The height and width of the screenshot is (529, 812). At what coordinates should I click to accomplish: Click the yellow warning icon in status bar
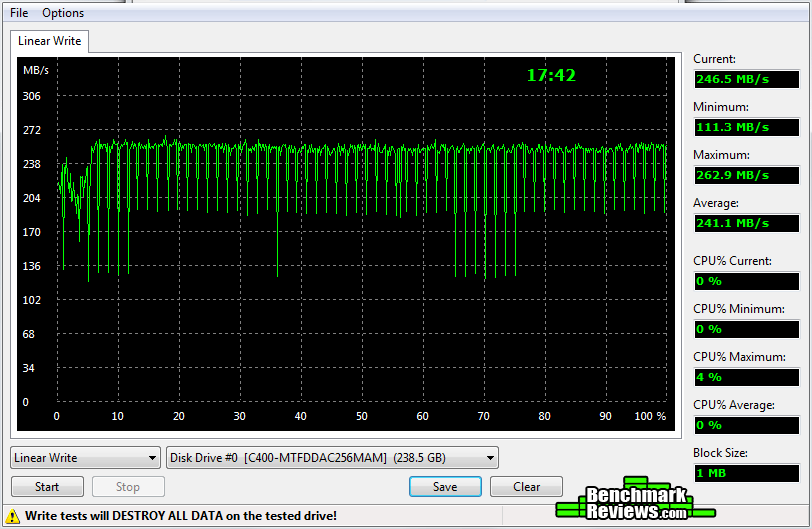(12, 516)
